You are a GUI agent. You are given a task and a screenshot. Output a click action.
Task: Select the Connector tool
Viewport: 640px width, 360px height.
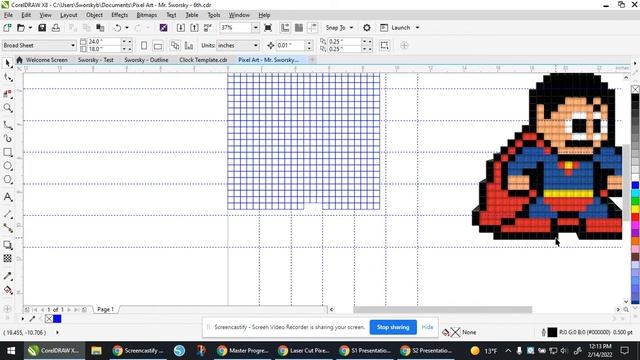tap(8, 228)
